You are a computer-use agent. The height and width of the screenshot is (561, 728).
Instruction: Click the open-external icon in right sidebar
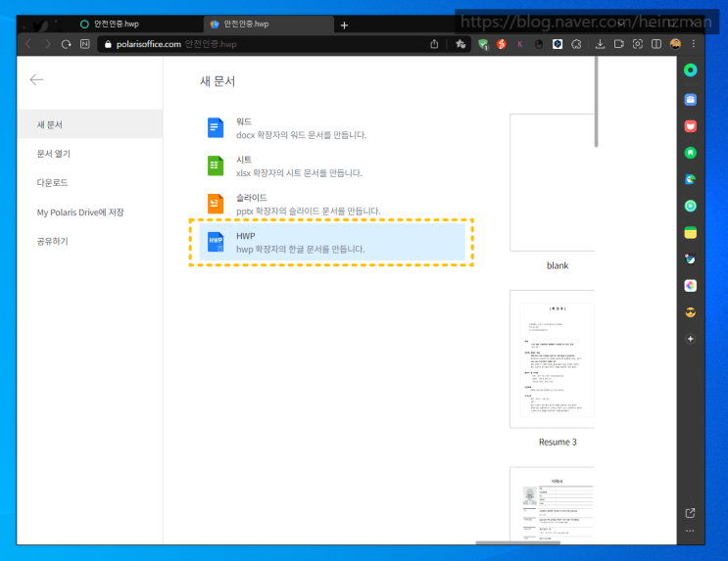691,513
